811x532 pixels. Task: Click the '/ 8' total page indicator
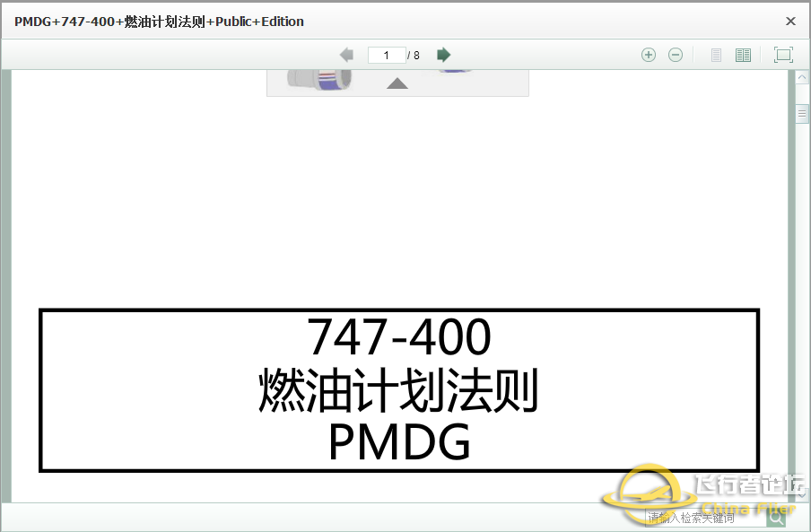click(x=414, y=55)
